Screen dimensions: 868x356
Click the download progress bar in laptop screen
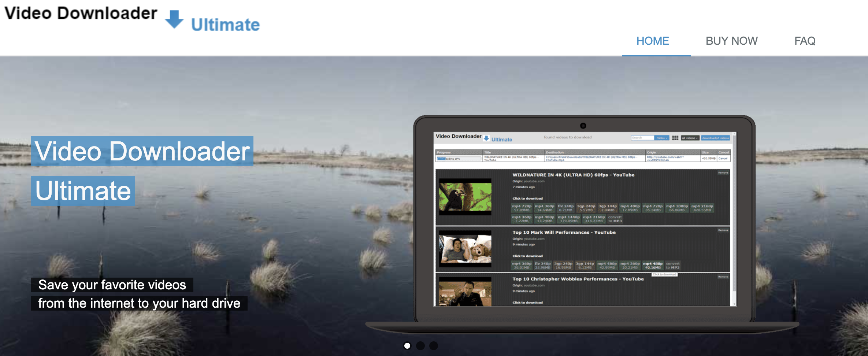click(459, 159)
